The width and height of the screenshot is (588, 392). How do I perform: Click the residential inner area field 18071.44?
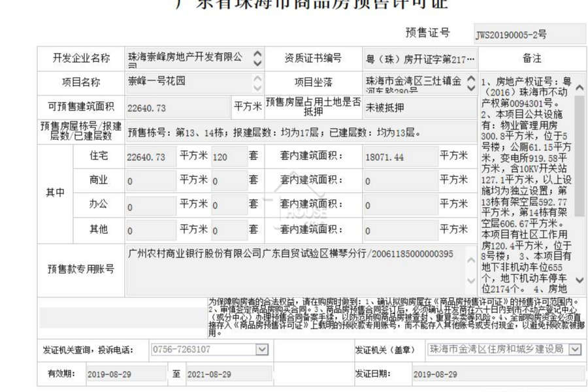click(401, 157)
